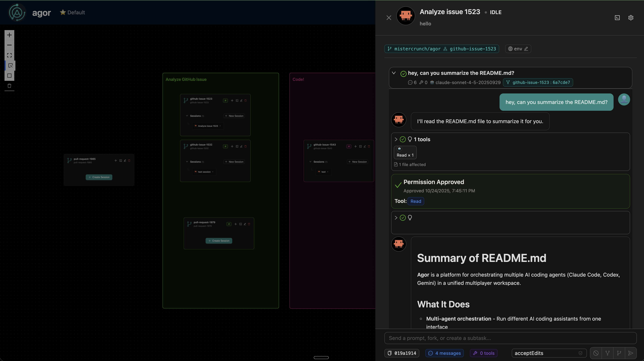Open the acceptEdits permission mode dropdown
Image resolution: width=644 pixels, height=361 pixels.
pos(549,353)
